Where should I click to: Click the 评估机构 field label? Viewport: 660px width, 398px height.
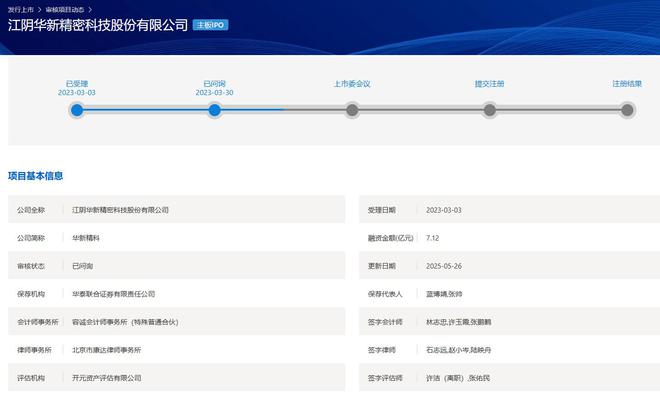click(31, 378)
